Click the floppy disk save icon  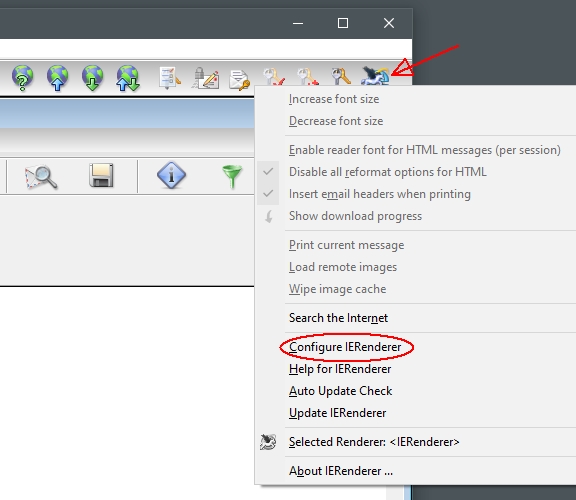[101, 175]
